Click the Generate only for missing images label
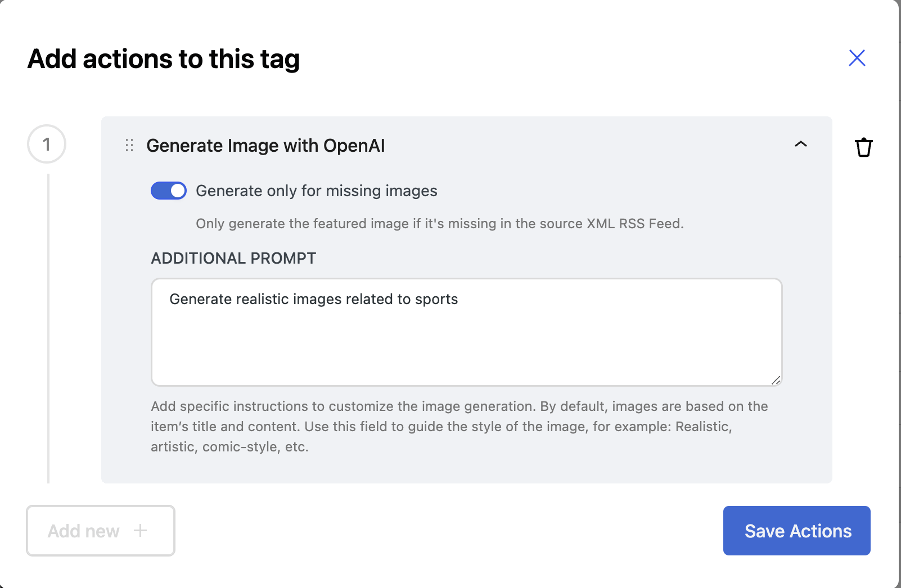The width and height of the screenshot is (901, 588). coord(316,191)
